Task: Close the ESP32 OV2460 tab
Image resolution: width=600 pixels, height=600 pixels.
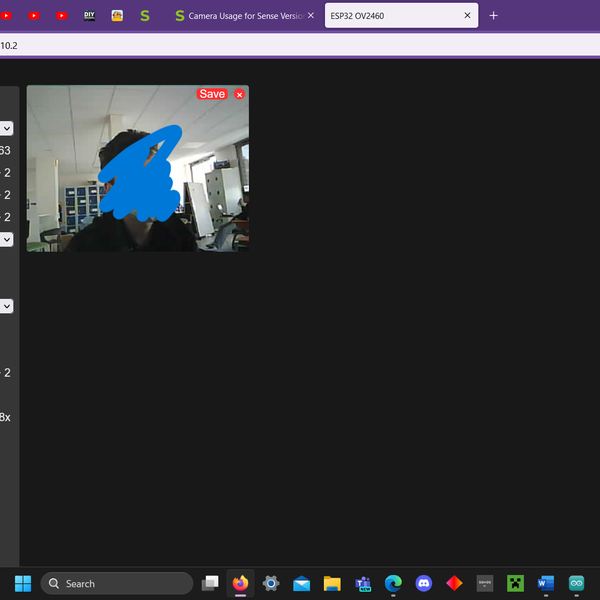Action: click(467, 16)
